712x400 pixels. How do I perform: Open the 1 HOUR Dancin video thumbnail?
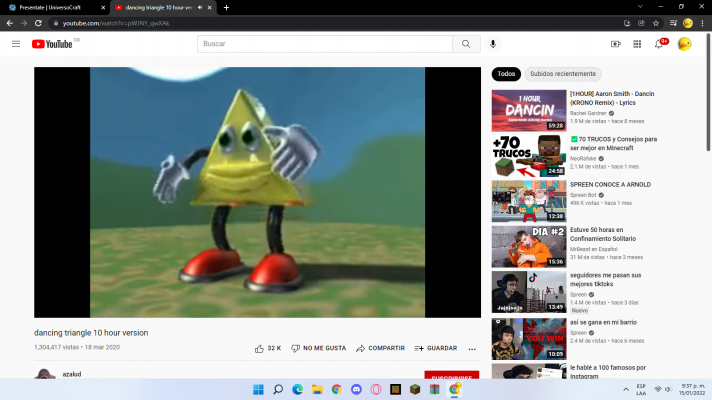point(528,111)
